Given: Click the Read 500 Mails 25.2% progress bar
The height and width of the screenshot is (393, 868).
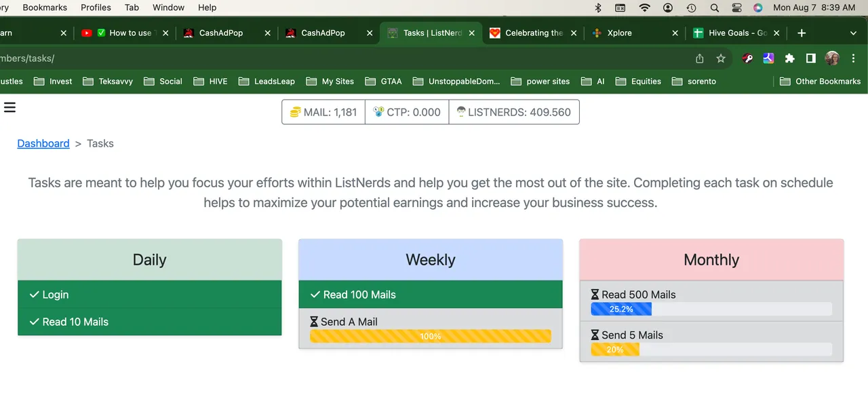Looking at the screenshot, I should point(711,309).
